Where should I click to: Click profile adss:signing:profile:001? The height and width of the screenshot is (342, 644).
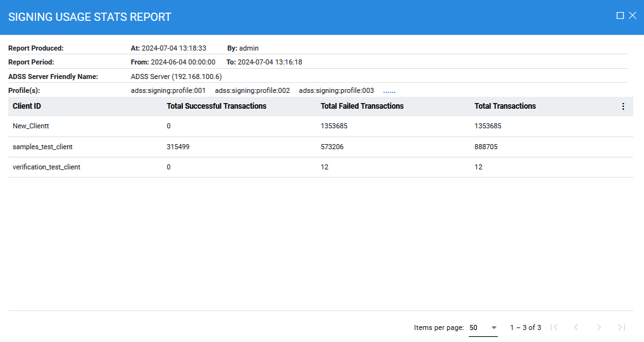coord(168,90)
